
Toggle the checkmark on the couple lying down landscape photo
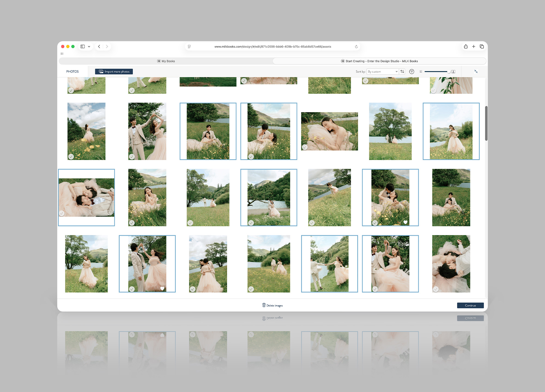(x=62, y=213)
